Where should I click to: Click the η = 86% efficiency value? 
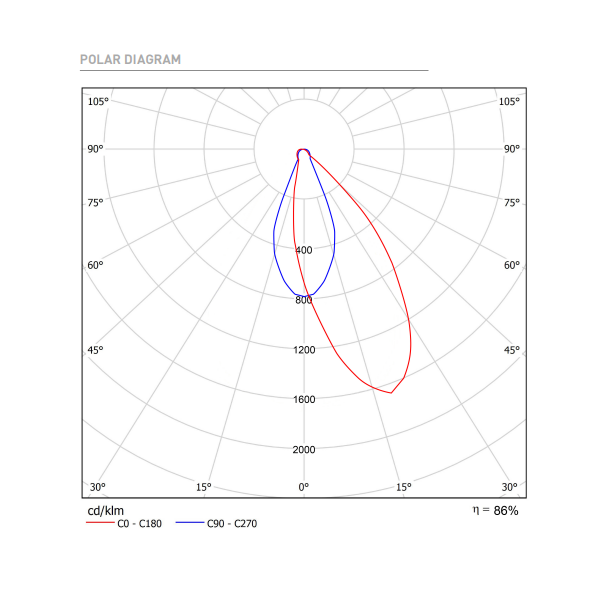[496, 510]
